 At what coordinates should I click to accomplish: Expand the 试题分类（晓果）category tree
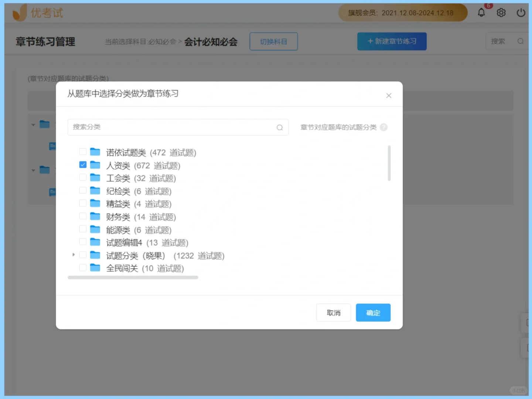pos(73,255)
